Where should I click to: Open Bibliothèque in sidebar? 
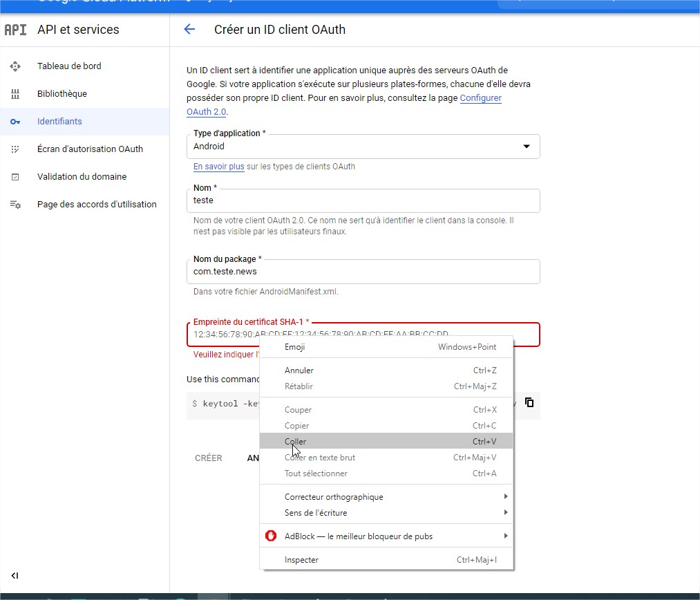coord(85,94)
